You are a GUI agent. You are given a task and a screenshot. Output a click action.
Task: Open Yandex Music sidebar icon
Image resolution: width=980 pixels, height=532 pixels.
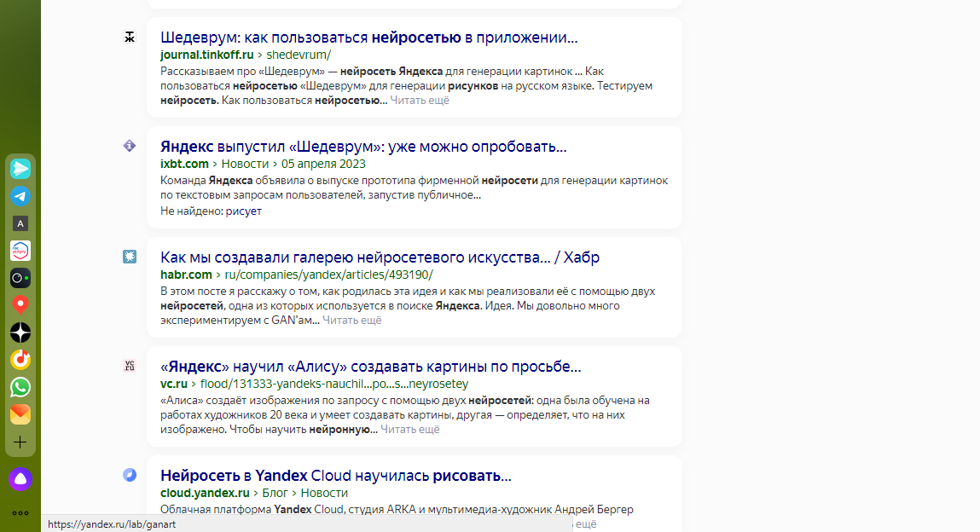pyautogui.click(x=20, y=360)
